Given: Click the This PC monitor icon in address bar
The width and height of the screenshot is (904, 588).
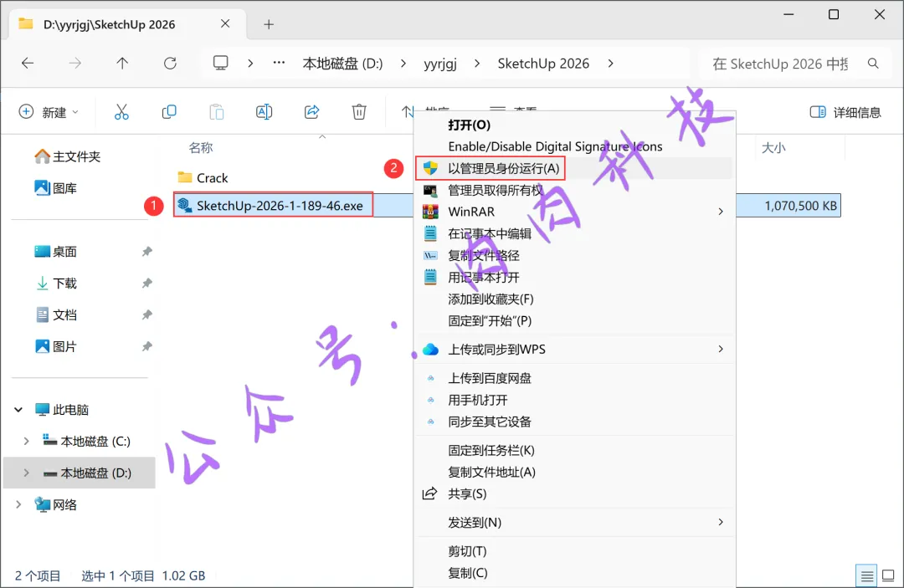Looking at the screenshot, I should [220, 63].
